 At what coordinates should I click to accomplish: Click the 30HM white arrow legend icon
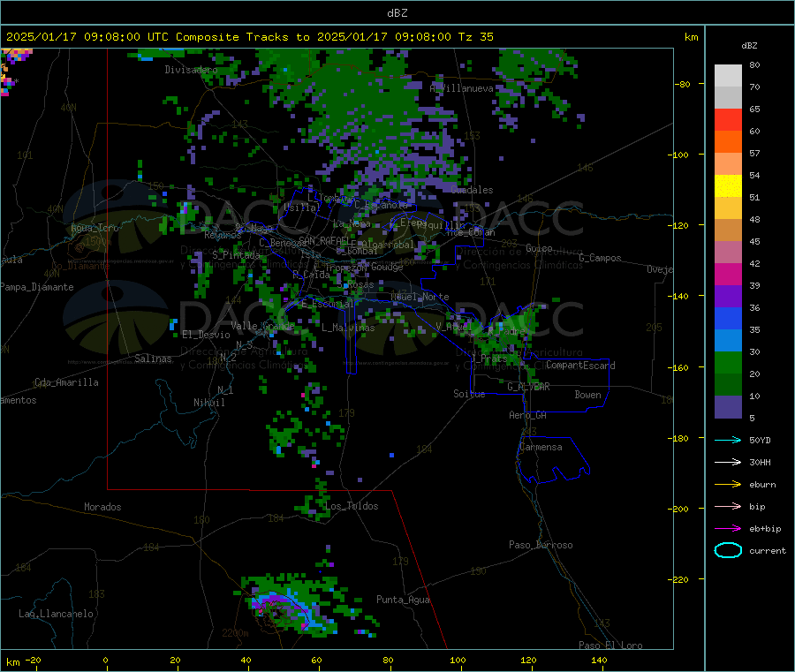[x=728, y=462]
